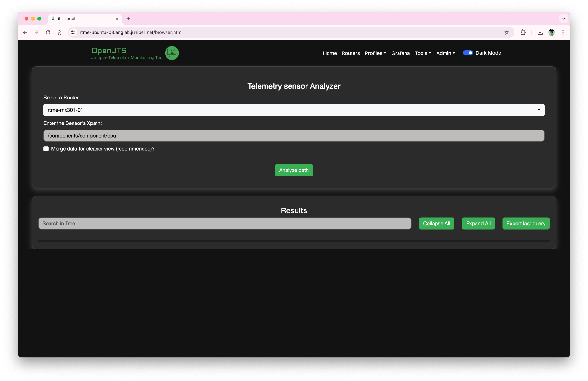Image resolution: width=588 pixels, height=381 pixels.
Task: Open a new browser tab with the plus button
Action: pos(128,19)
